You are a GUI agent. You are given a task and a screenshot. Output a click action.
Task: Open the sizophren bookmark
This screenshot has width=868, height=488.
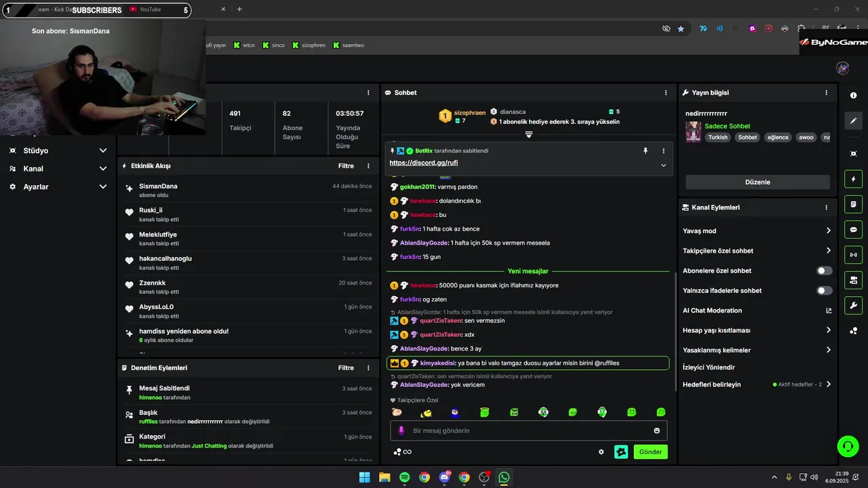point(309,45)
